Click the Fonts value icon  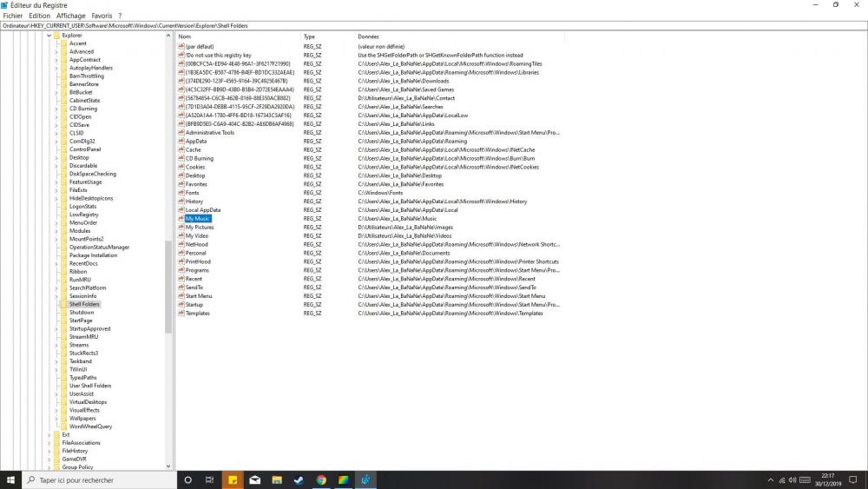pyautogui.click(x=181, y=193)
